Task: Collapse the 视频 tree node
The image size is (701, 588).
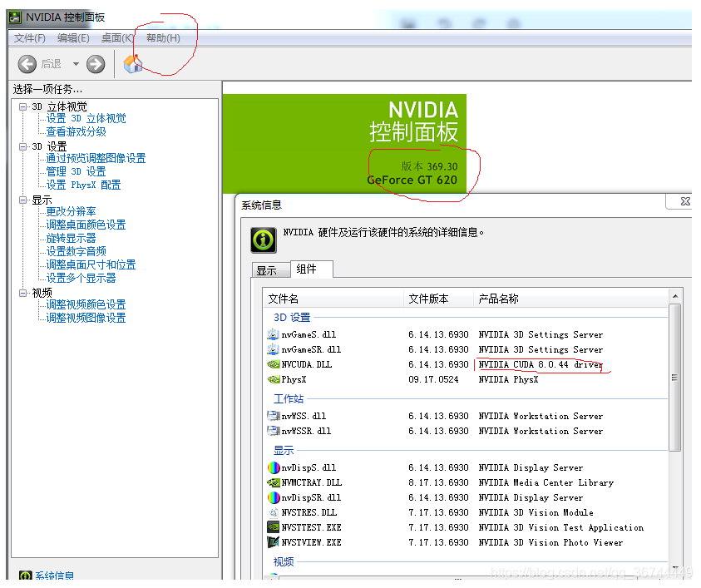Action: (22, 293)
